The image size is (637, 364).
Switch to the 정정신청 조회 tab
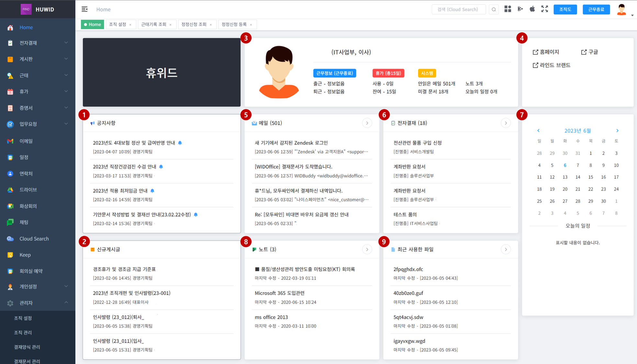[x=194, y=24]
